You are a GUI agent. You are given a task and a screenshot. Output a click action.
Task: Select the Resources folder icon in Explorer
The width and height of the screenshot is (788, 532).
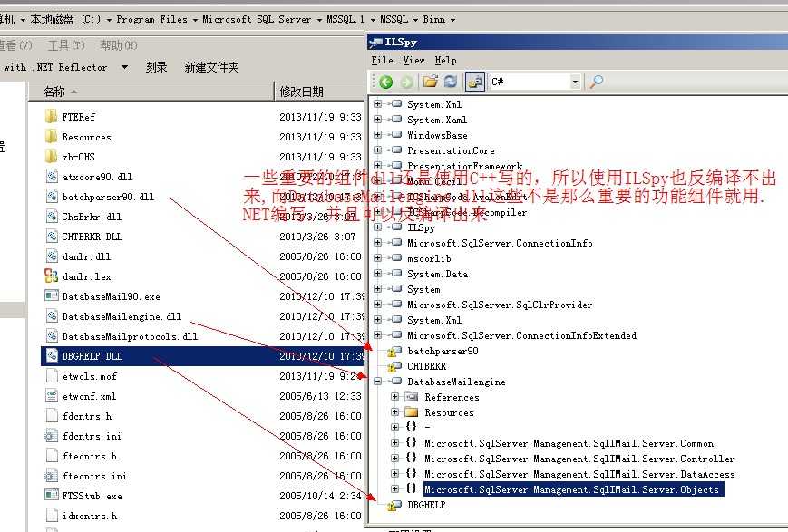51,137
